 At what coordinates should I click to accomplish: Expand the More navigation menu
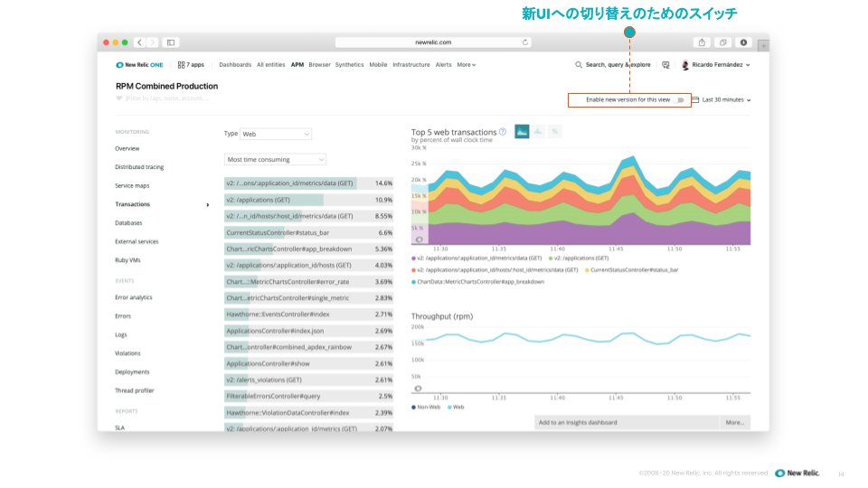[x=467, y=65]
